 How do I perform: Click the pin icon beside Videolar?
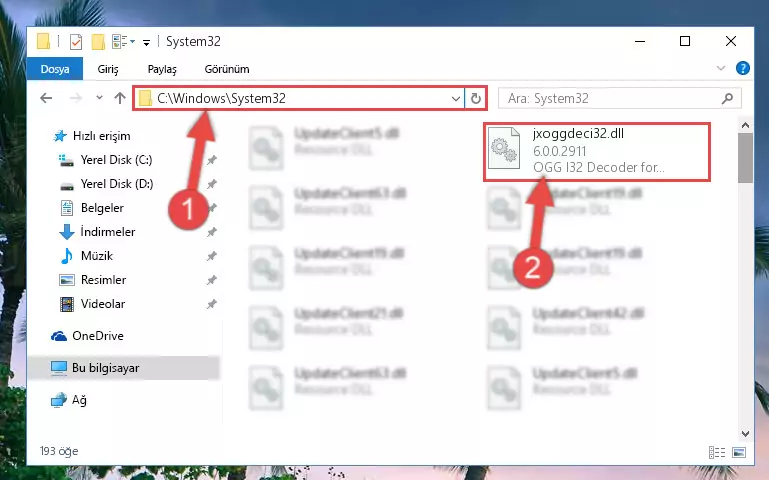(211, 304)
